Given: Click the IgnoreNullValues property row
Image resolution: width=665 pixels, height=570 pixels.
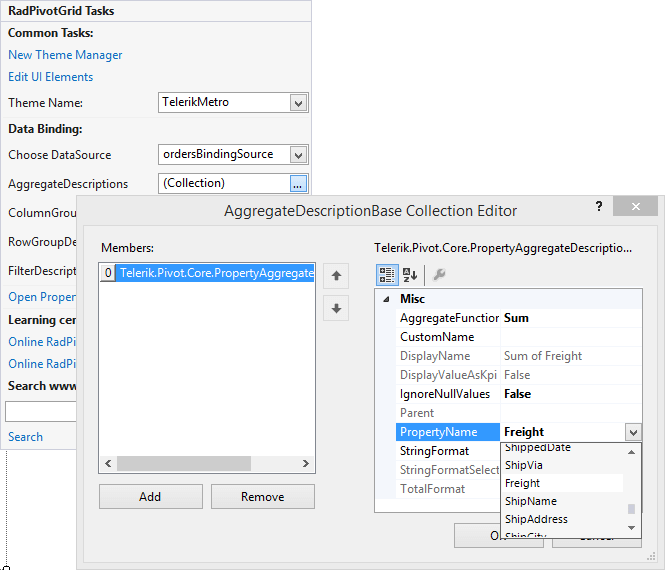Looking at the screenshot, I should tap(518, 394).
